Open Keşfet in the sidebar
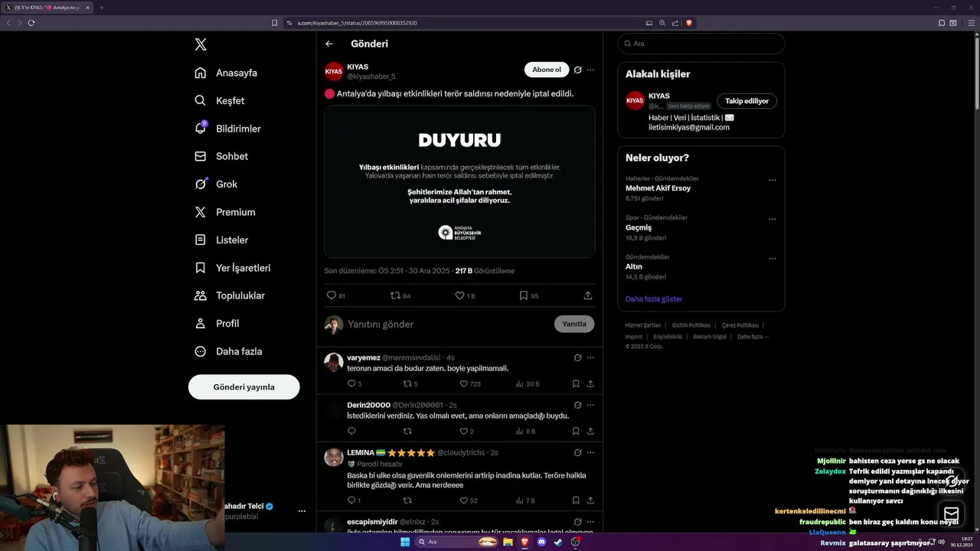 click(x=220, y=100)
